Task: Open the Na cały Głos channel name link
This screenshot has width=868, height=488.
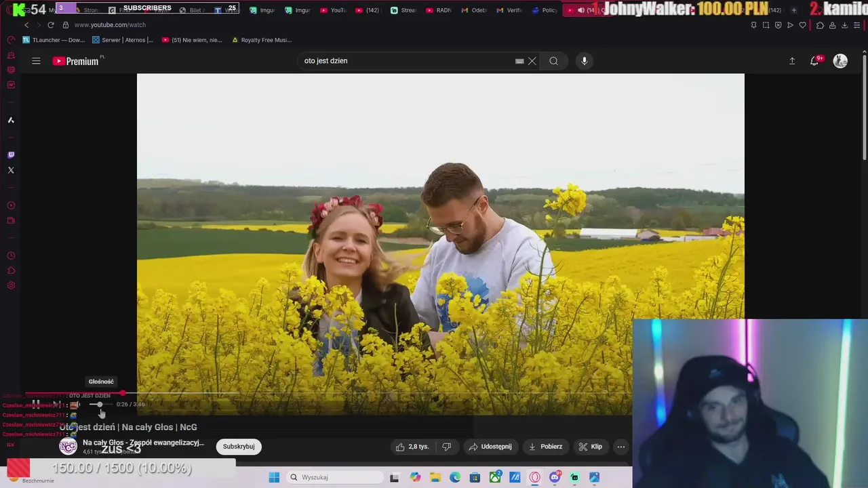Action: click(x=143, y=443)
